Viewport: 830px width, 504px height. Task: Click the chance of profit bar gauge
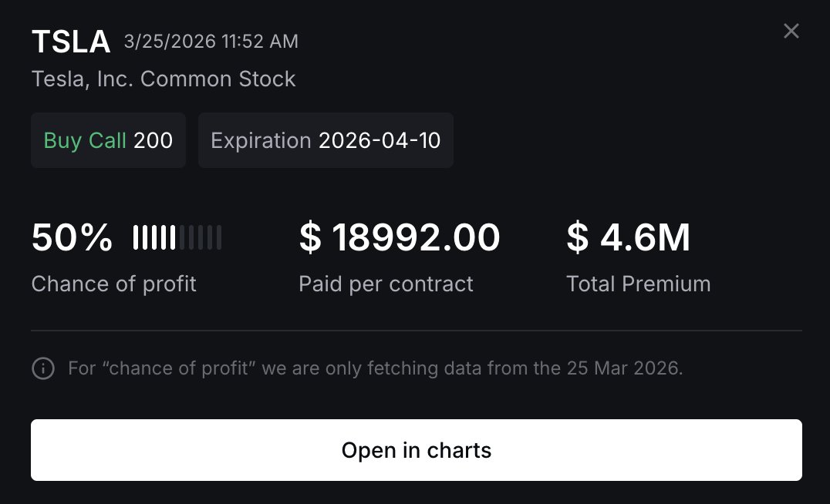click(x=177, y=237)
